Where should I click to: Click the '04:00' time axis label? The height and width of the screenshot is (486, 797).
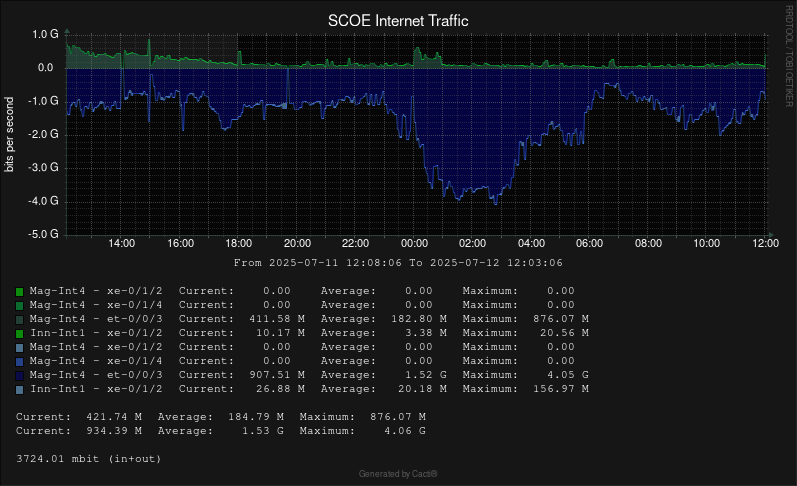531,244
